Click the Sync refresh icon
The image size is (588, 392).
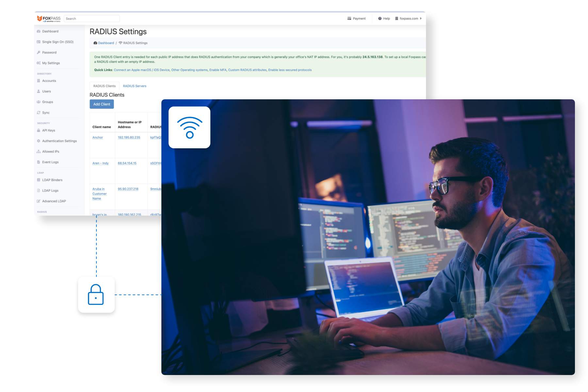[38, 112]
